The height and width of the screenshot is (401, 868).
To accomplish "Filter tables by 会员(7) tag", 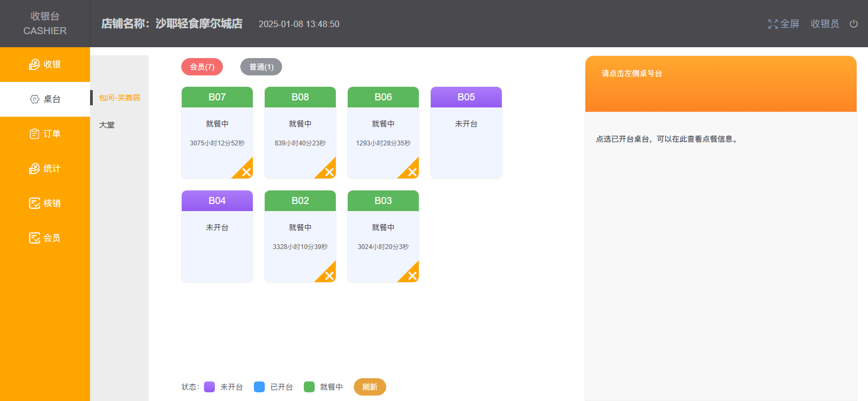I will pyautogui.click(x=202, y=67).
